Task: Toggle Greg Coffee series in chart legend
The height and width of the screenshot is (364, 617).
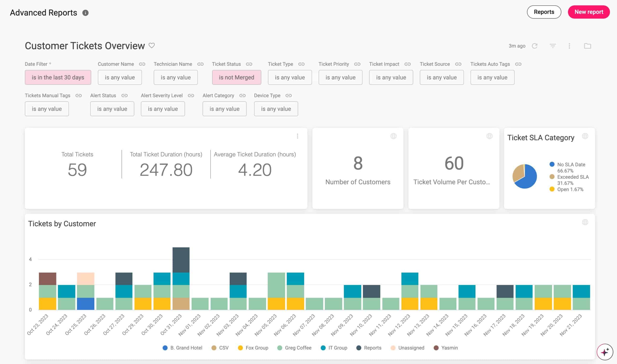Action: tap(294, 348)
